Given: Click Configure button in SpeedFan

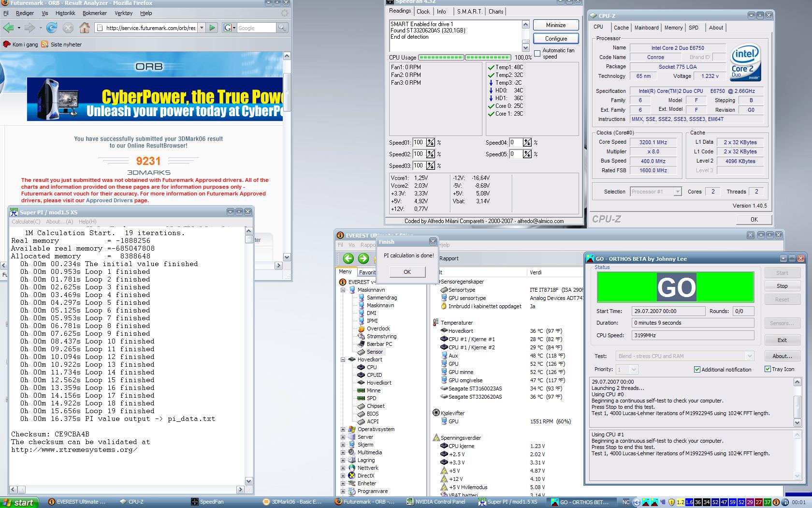Looking at the screenshot, I should pos(556,38).
